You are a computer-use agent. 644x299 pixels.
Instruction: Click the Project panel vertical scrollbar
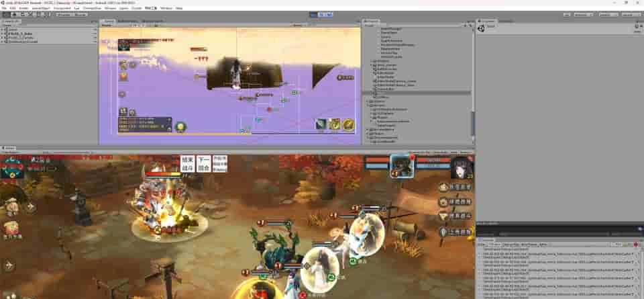click(x=473, y=124)
